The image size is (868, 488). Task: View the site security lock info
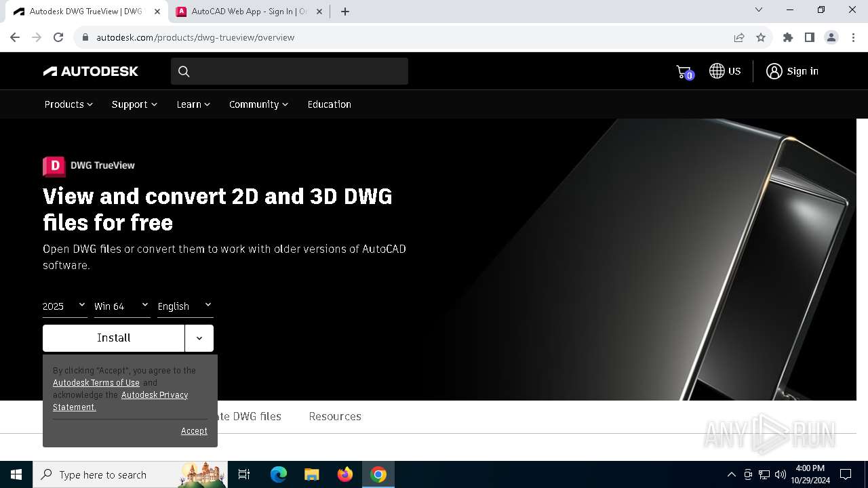85,37
